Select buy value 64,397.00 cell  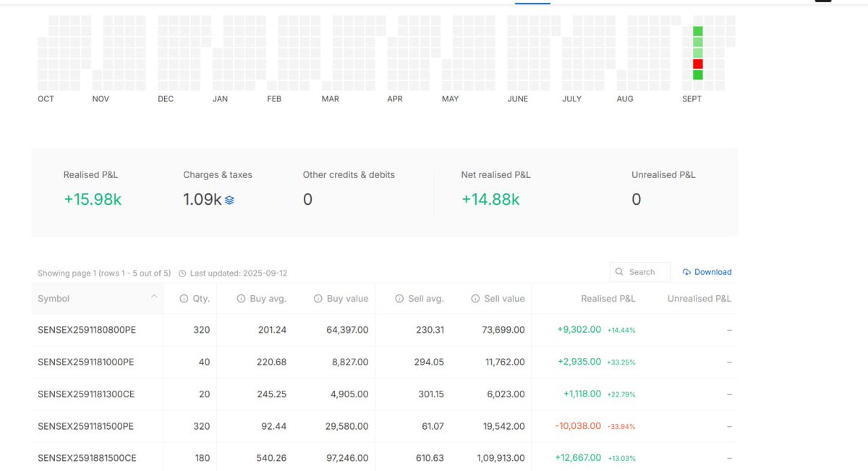(x=346, y=330)
